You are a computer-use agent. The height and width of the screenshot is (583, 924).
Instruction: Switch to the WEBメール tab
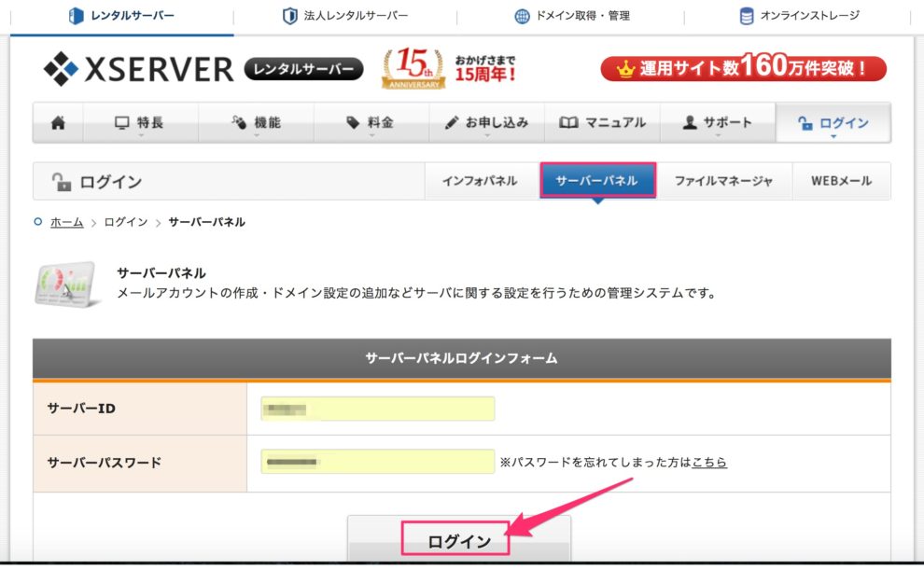pyautogui.click(x=842, y=181)
